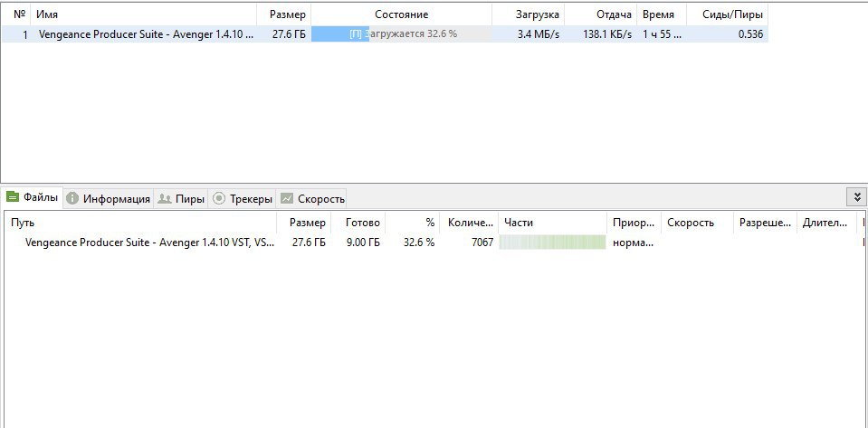
Task: Click the target icon on Трекеры tab
Action: pos(219,198)
